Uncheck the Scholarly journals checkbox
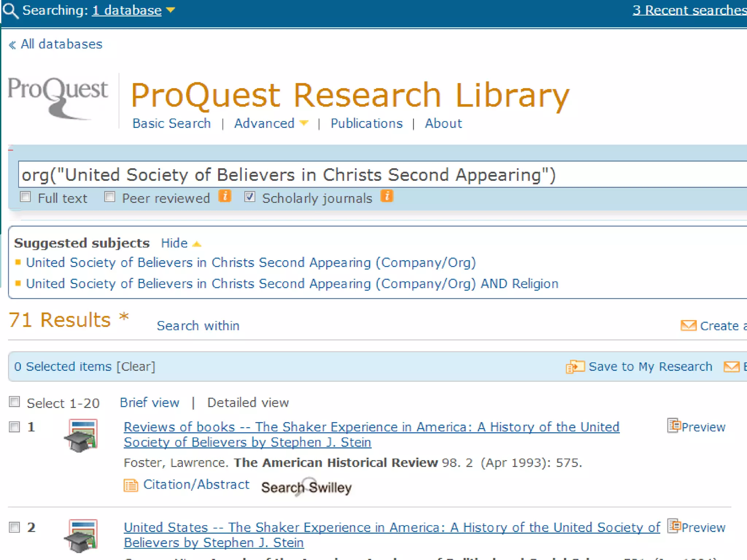747x560 pixels. tap(249, 197)
